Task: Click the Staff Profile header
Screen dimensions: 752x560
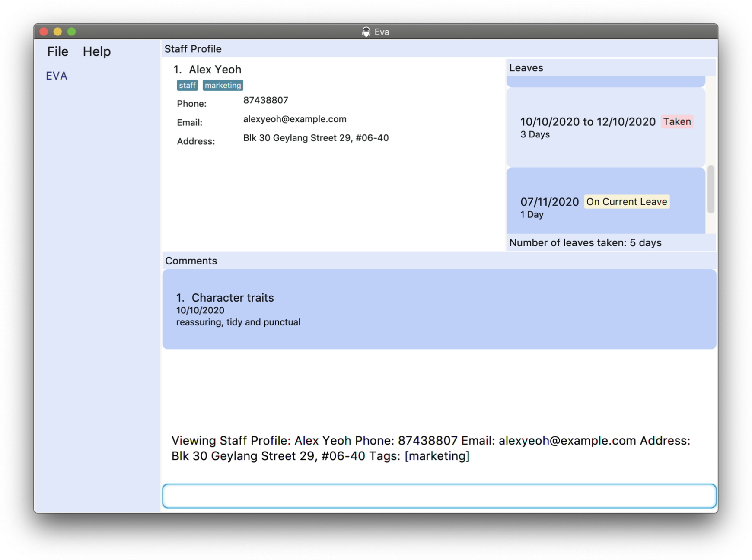Action: [439, 49]
